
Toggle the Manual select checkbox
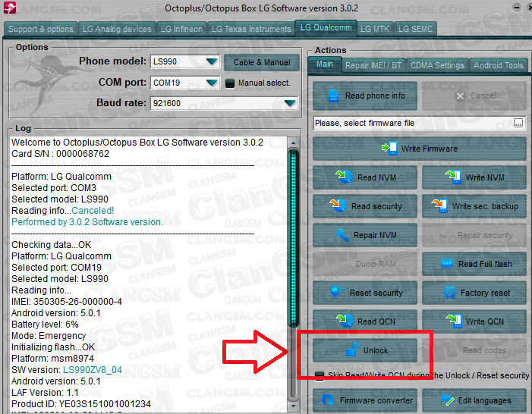tap(230, 83)
